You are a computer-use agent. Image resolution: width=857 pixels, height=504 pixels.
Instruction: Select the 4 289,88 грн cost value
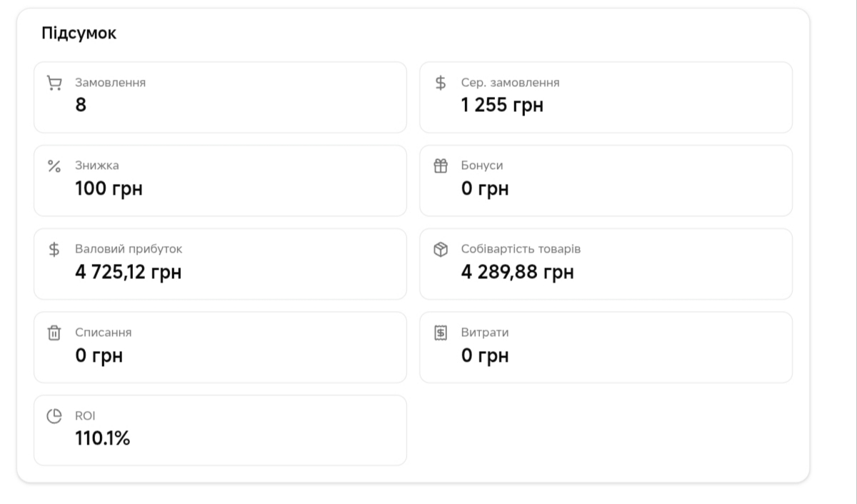(x=517, y=272)
